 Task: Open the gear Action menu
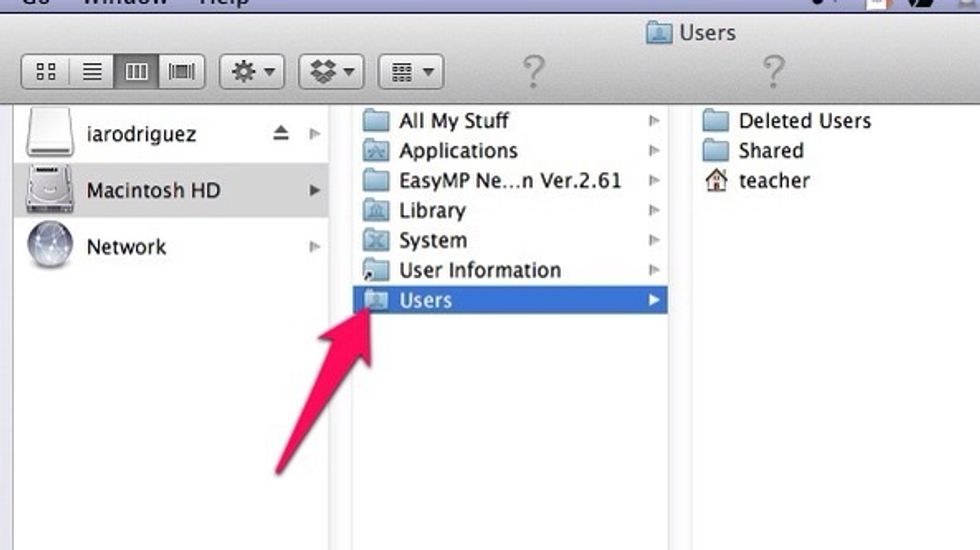(252, 72)
